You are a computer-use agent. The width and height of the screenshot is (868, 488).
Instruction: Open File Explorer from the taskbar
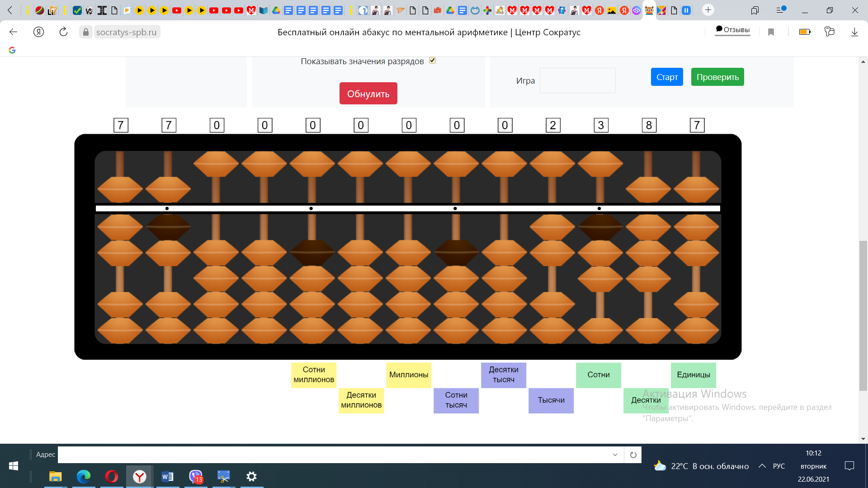coord(55,476)
